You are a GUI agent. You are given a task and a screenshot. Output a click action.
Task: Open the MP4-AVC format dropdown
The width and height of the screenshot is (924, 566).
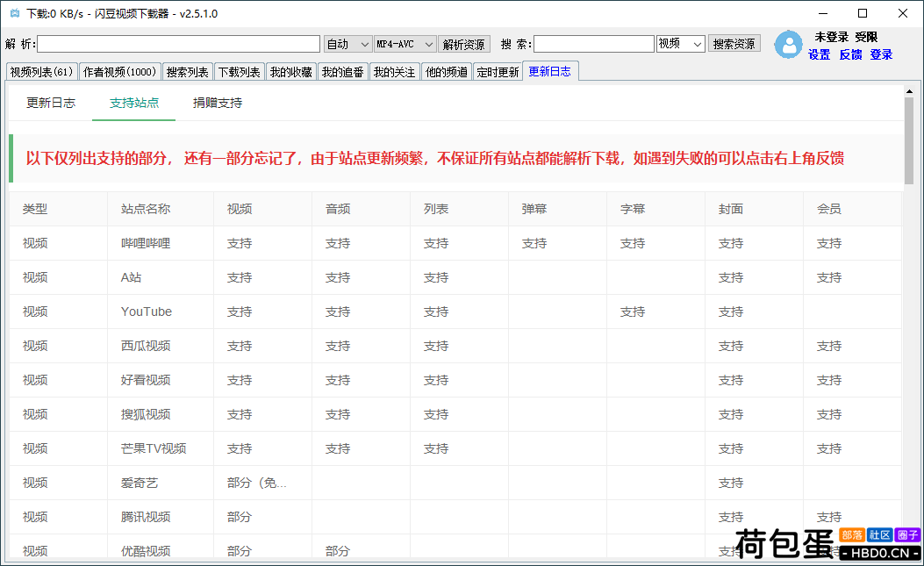[x=405, y=44]
